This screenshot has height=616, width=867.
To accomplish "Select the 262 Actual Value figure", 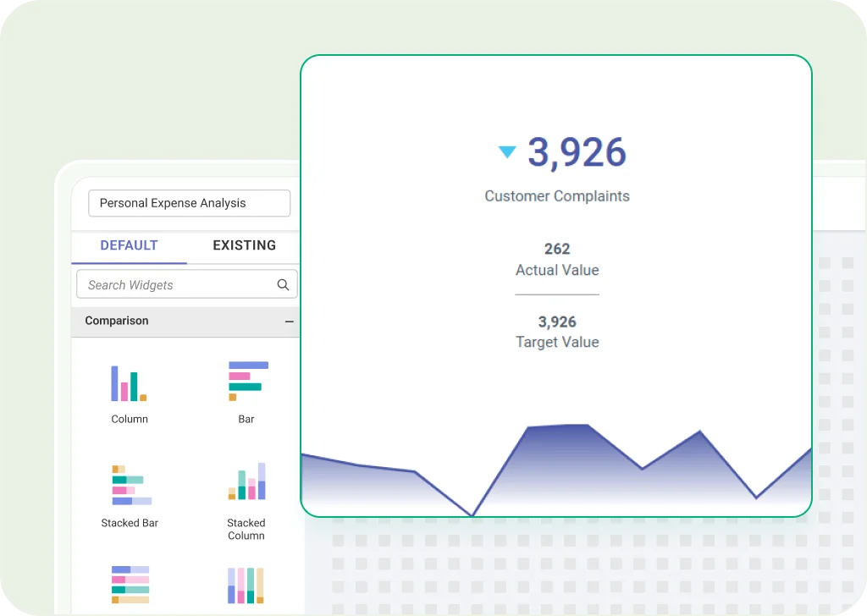I will (x=557, y=249).
